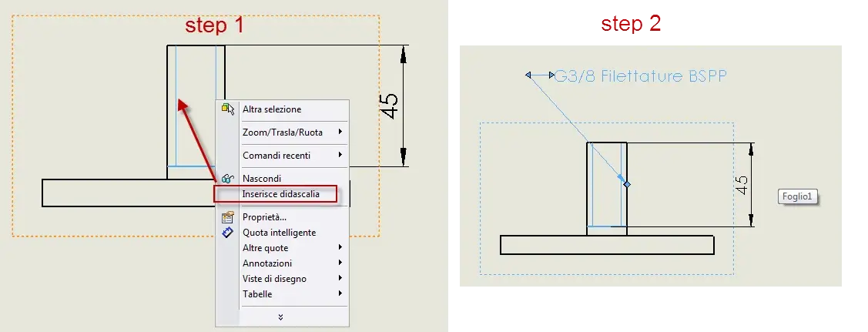Choose Altra selezione in context menu

coord(283,109)
